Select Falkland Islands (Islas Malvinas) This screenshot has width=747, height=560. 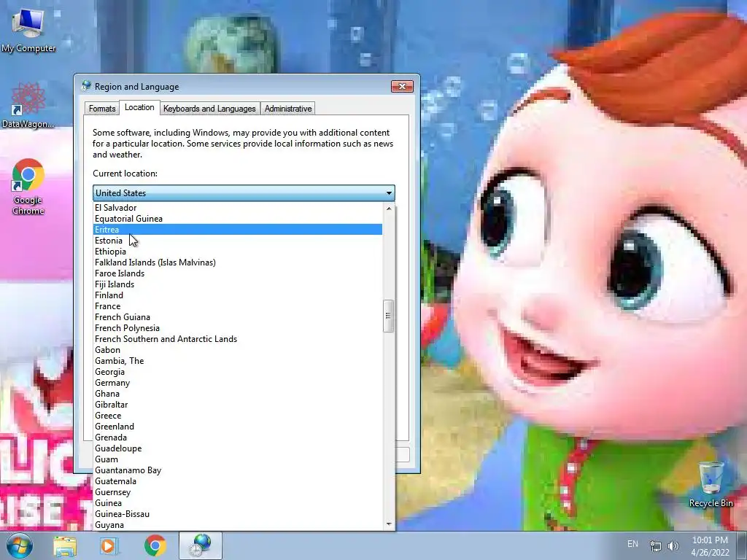point(238,262)
